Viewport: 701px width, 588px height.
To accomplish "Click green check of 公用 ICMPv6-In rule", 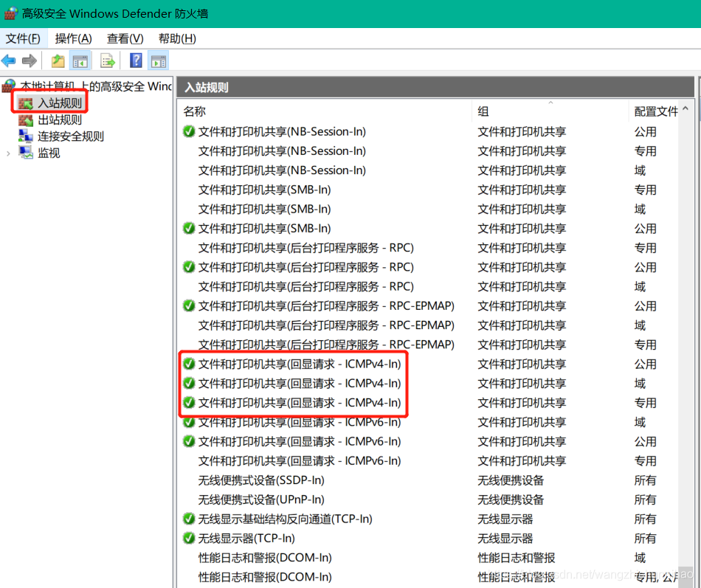I will (189, 441).
